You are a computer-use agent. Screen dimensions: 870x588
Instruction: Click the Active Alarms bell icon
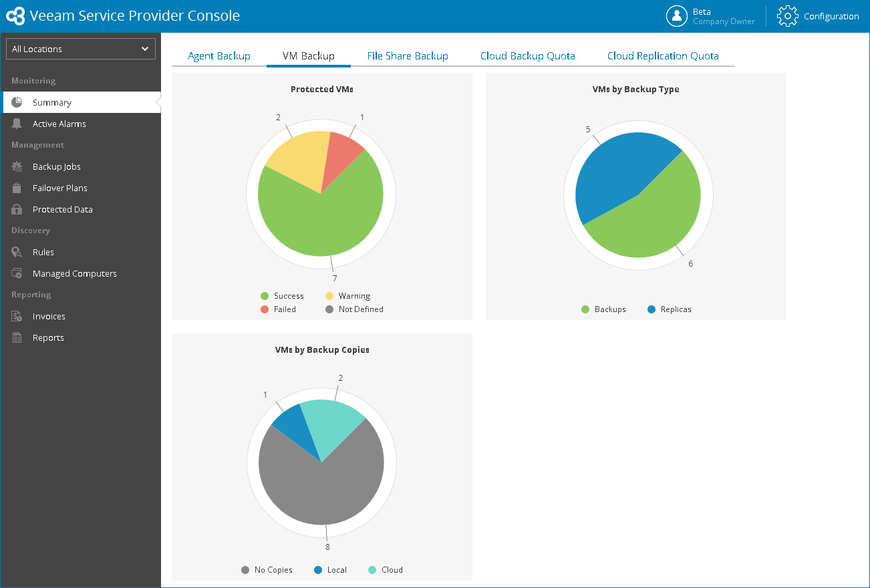click(x=17, y=124)
